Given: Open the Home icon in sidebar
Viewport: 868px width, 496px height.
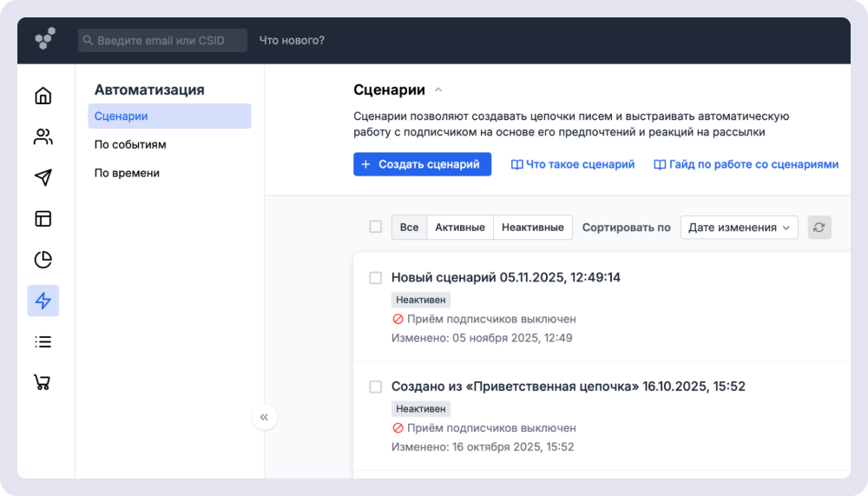Looking at the screenshot, I should click(43, 96).
